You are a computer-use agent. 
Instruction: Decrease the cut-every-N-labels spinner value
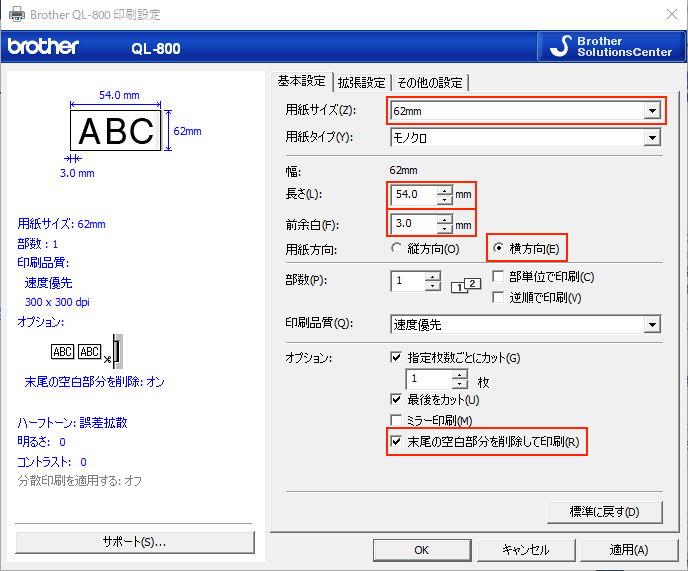(459, 384)
